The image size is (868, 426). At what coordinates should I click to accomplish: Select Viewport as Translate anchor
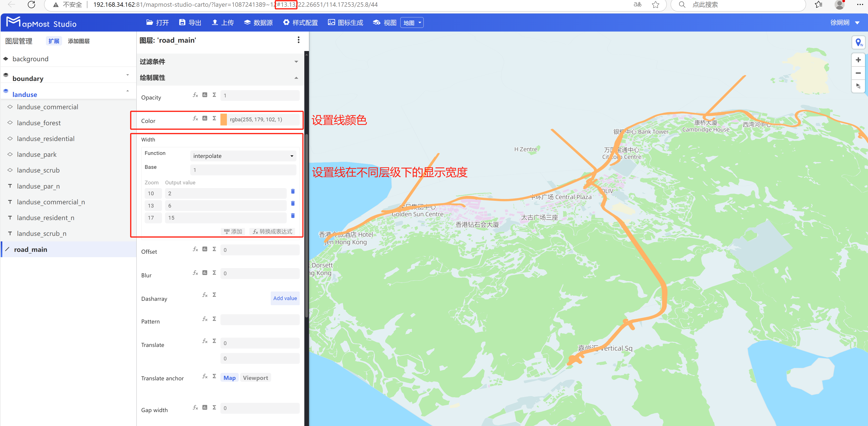click(255, 378)
